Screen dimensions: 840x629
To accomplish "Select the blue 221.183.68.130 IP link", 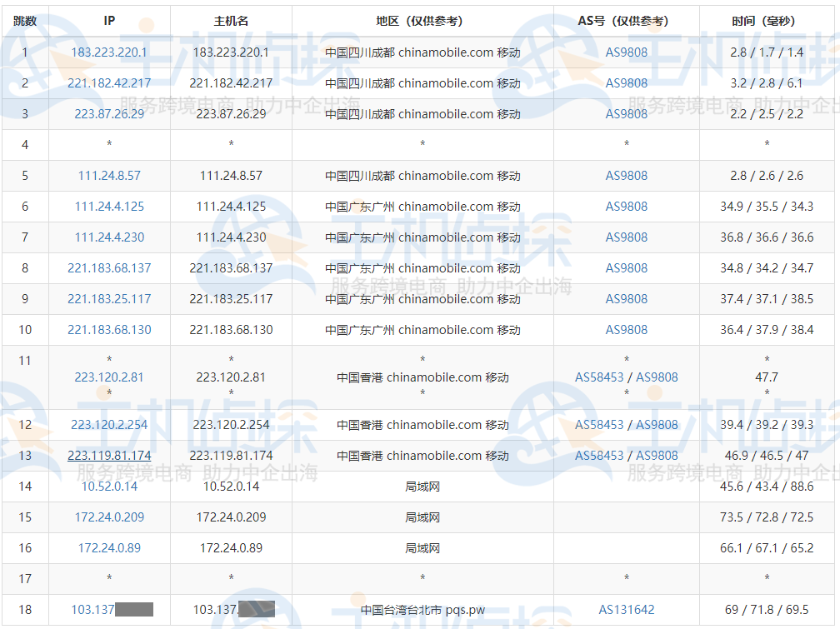I will (109, 330).
